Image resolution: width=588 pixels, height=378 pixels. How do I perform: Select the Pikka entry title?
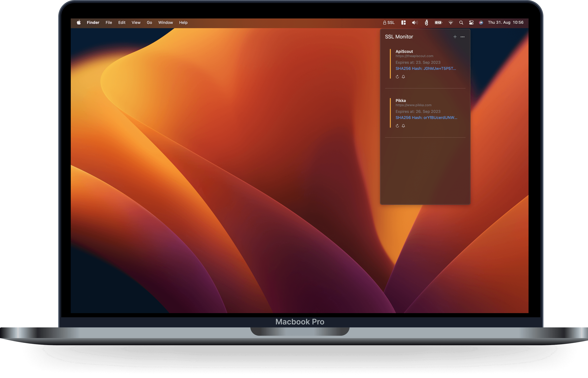click(401, 100)
